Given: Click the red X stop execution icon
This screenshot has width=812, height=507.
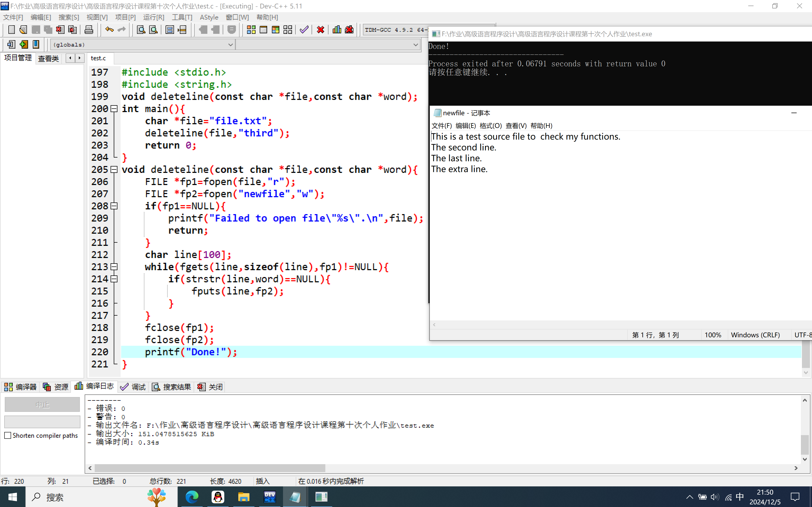Looking at the screenshot, I should pos(321,30).
